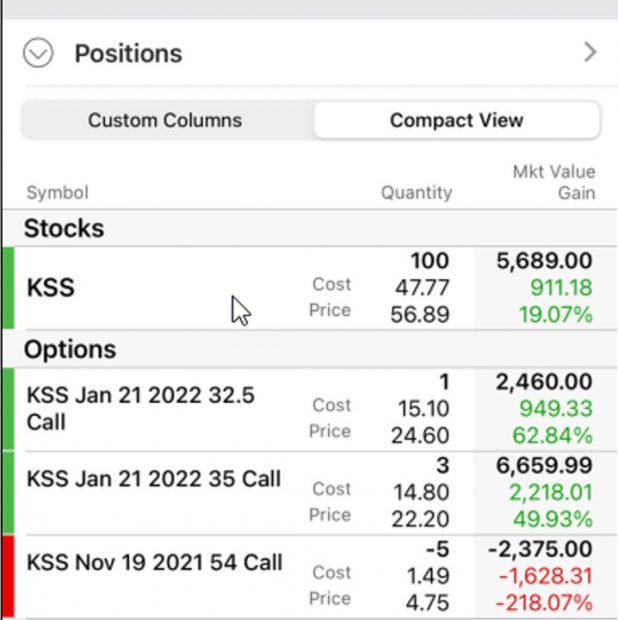The height and width of the screenshot is (620, 618).
Task: Click KSS market value 5,689.00
Action: click(x=544, y=261)
